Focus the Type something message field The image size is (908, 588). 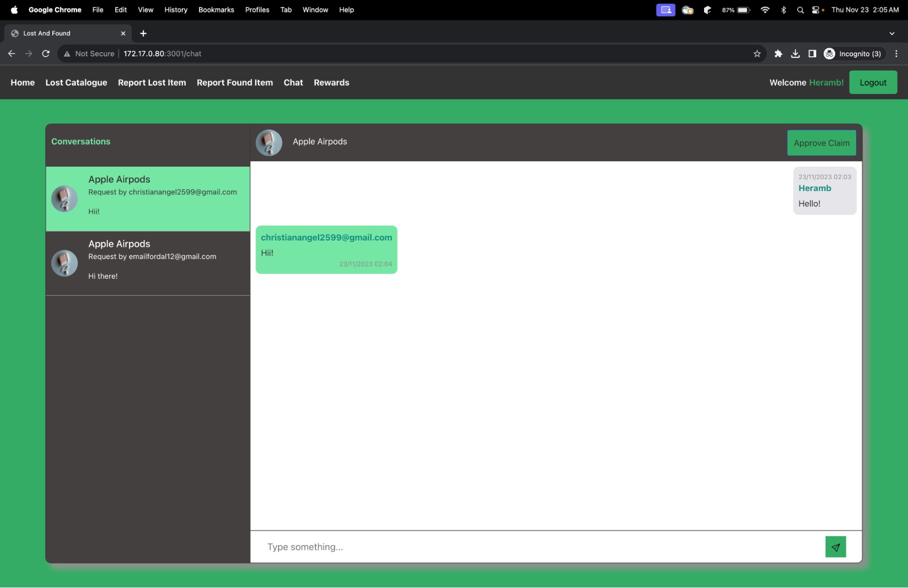[536, 547]
